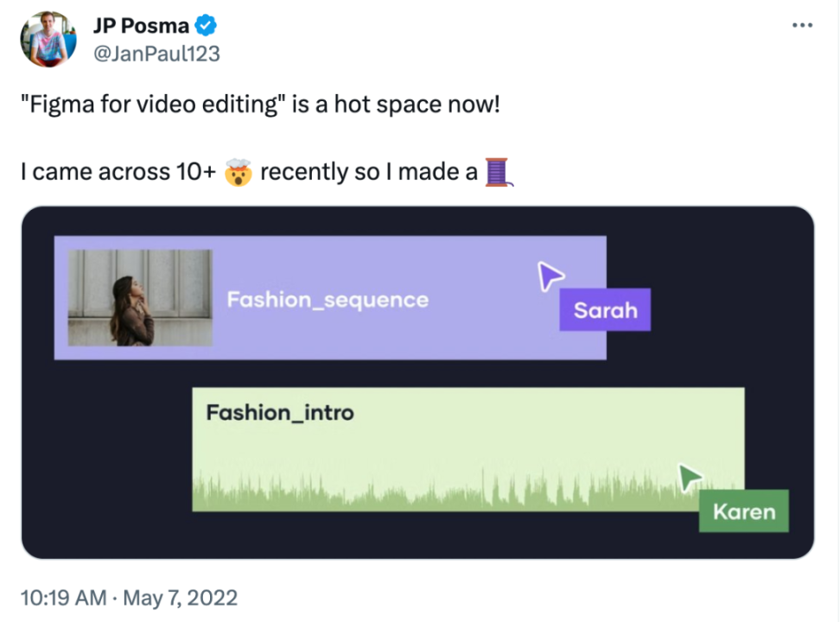Click the Fashion_sequence clip label
Viewport: 840px width, 622px height.
coord(328,300)
